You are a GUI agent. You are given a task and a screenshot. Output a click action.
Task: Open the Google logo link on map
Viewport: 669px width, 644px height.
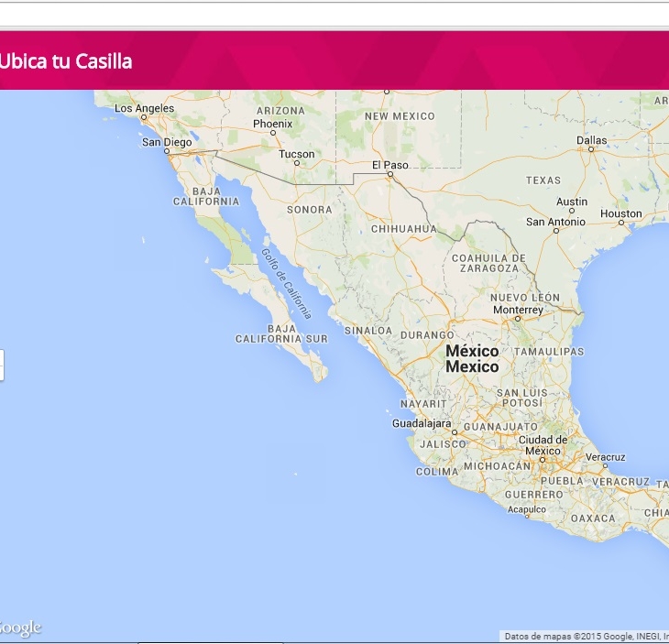pos(20,628)
